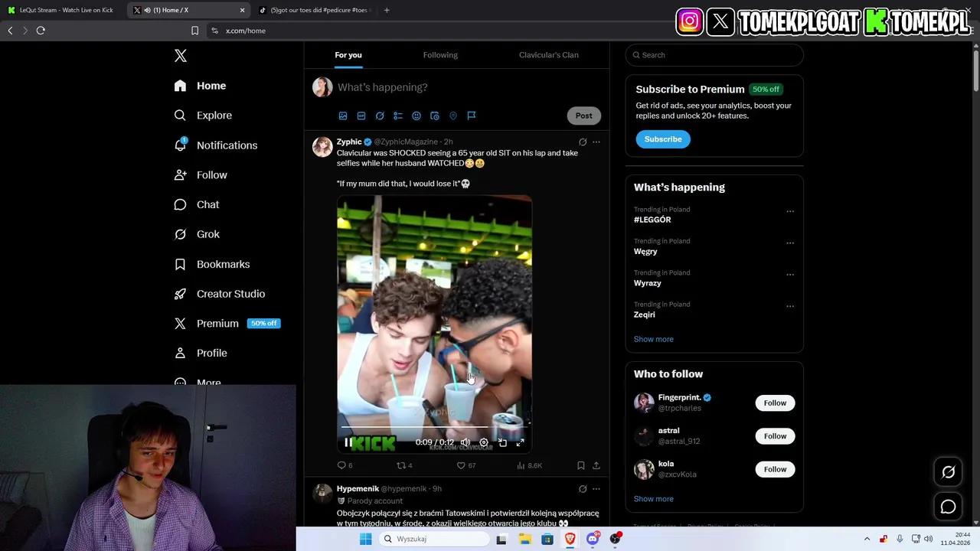Show more accounts to follow
Image resolution: width=980 pixels, height=551 pixels.
654,499
